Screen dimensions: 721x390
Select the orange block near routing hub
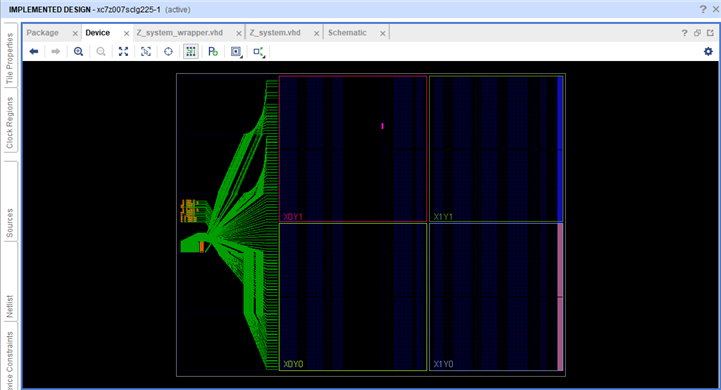pos(201,247)
